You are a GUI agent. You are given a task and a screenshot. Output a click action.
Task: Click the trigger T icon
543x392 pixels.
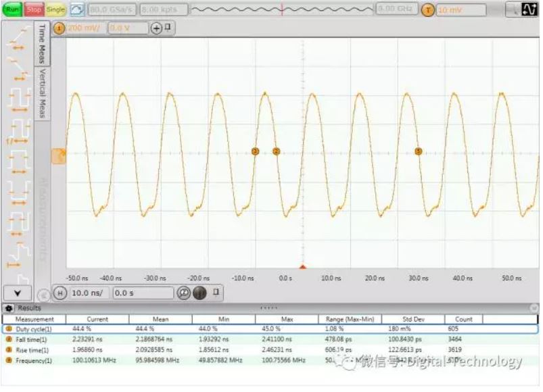click(427, 10)
